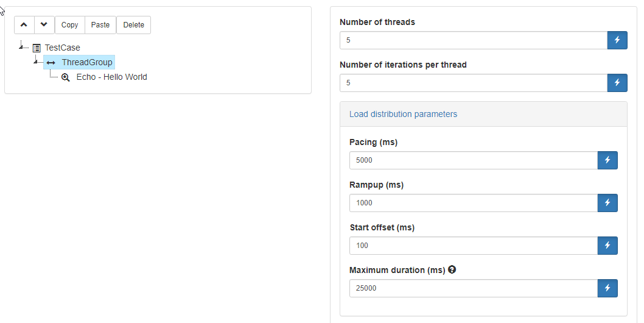Copy the selected tree node
Viewport: 644px width, 323px height.
tap(70, 25)
